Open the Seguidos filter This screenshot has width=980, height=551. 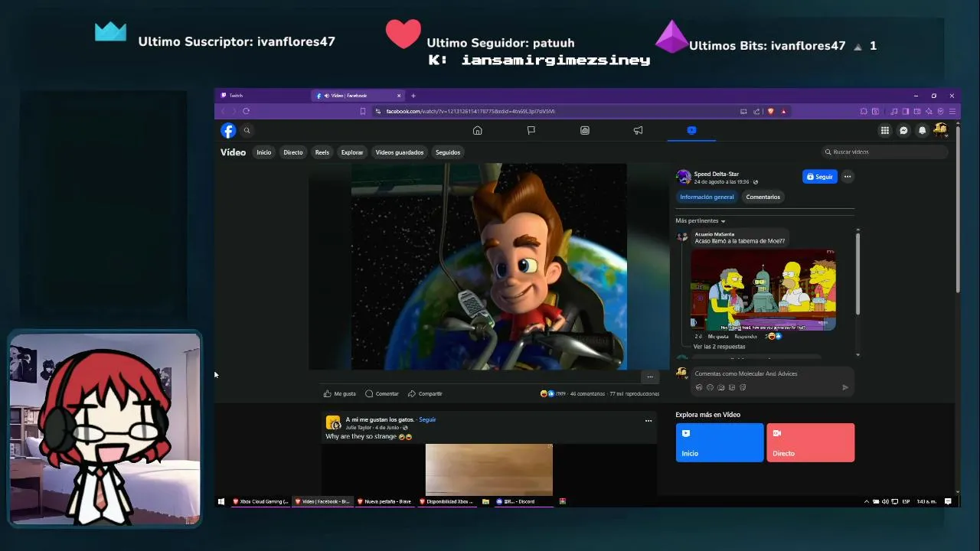pos(448,152)
